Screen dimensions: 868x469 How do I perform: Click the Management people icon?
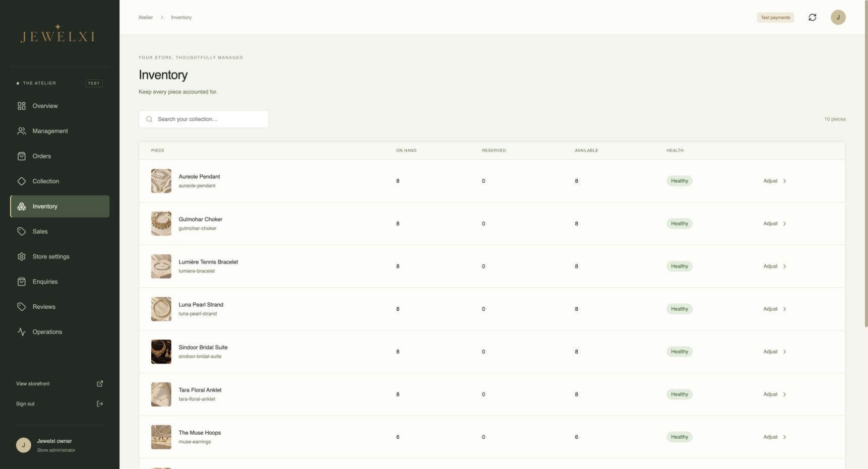tap(22, 131)
